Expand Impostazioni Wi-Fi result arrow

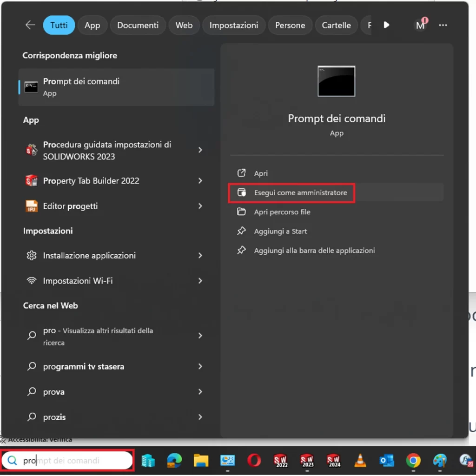coord(200,281)
